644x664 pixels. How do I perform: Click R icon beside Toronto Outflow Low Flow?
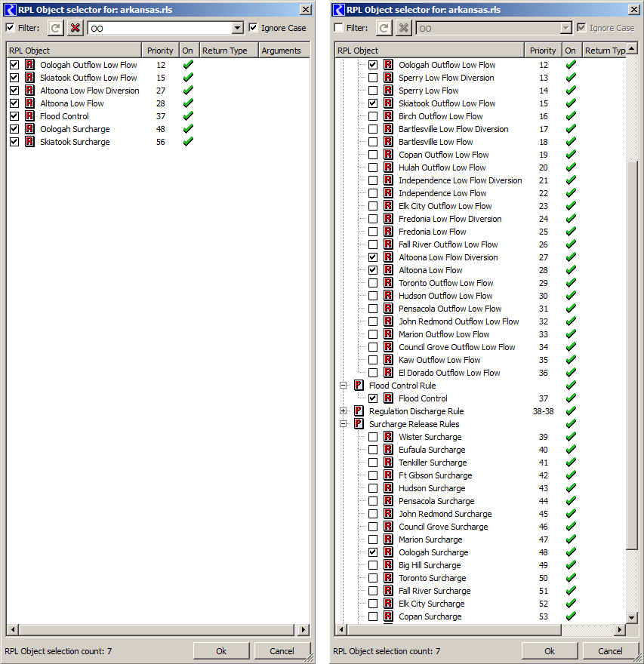(388, 283)
